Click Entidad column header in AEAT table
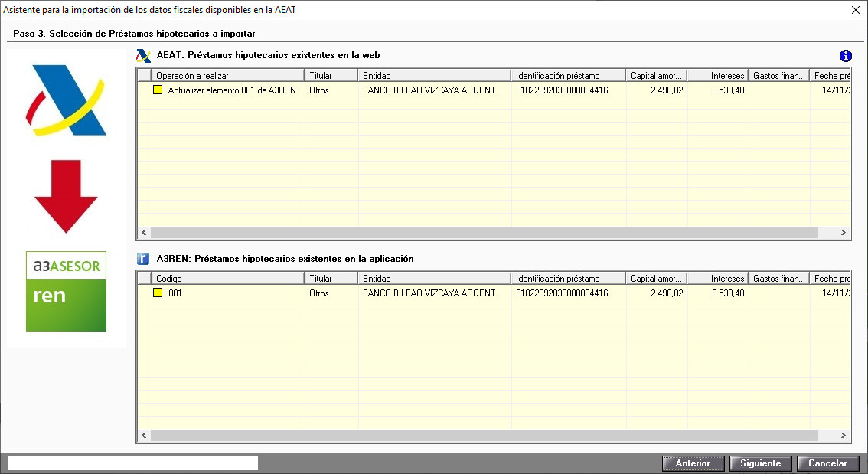The image size is (868, 474). pos(433,76)
